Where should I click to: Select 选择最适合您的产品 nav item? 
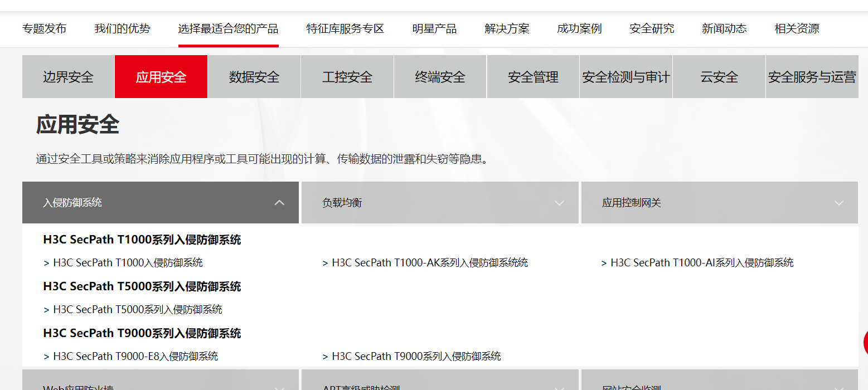pos(228,28)
